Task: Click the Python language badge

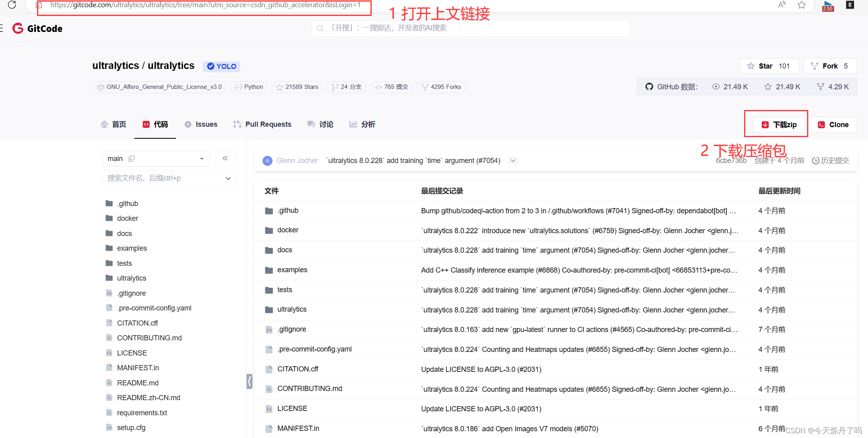Action: coord(248,87)
